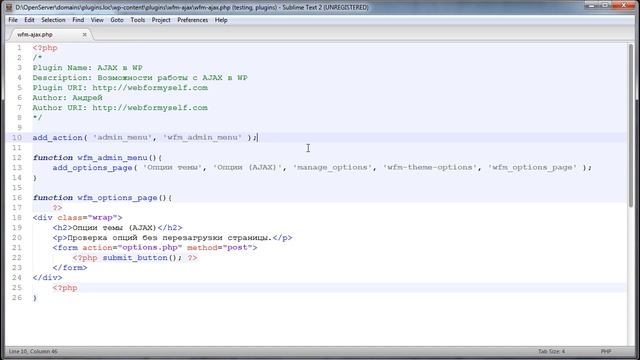Viewport: 640px width, 360px height.
Task: Open the Tab Size: 4 selector
Action: click(551, 351)
